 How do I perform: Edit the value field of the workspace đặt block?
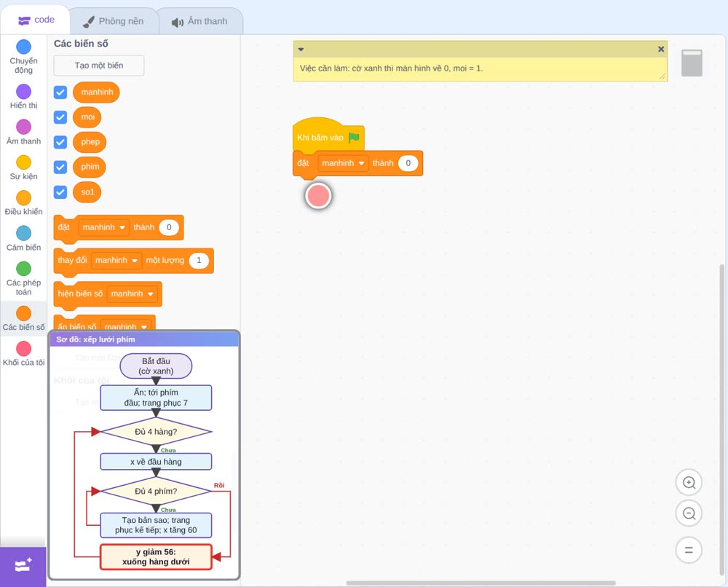(x=408, y=163)
